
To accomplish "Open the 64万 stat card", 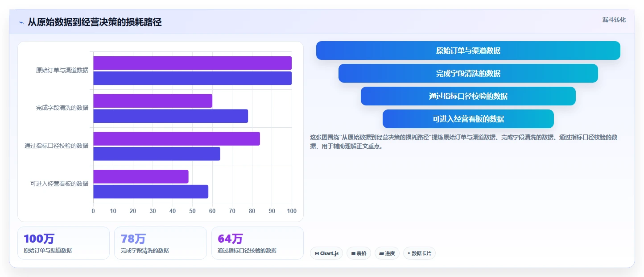I will [257, 243].
